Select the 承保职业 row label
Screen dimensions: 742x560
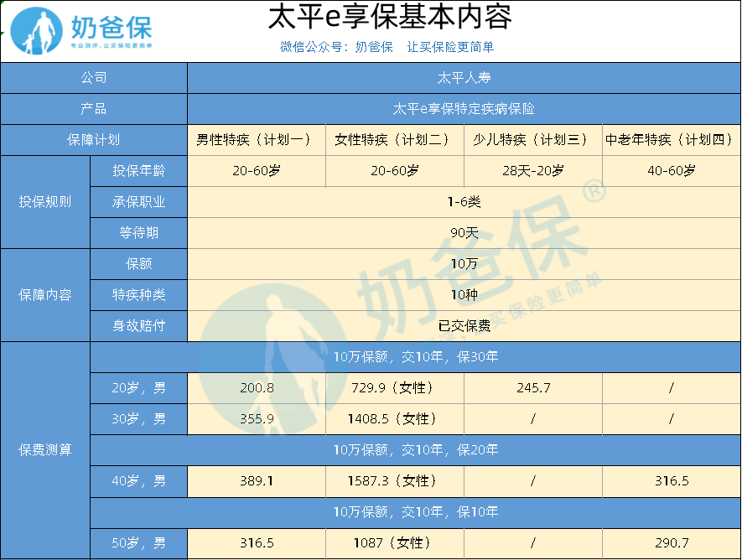click(138, 202)
